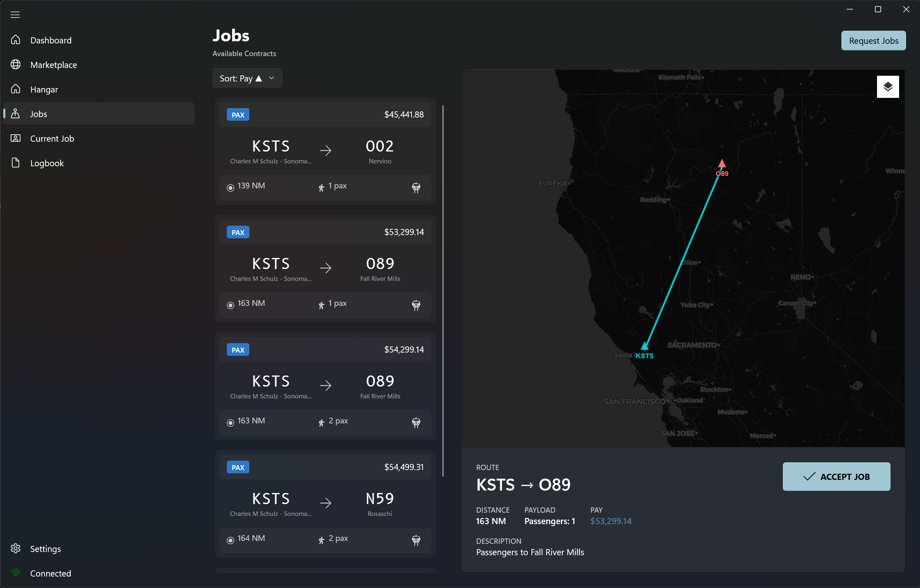This screenshot has height=588, width=920.
Task: Click the Marketplace globe icon
Action: coord(16,65)
